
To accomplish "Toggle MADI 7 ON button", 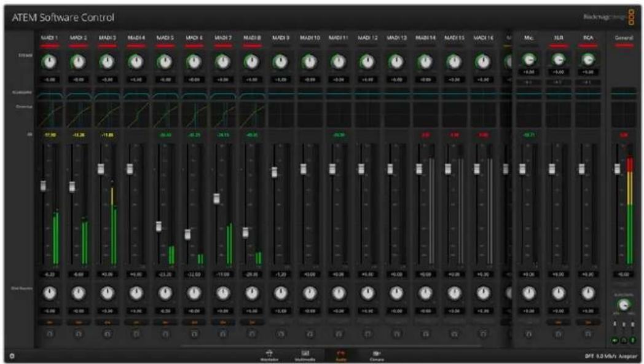I will pyautogui.click(x=223, y=323).
